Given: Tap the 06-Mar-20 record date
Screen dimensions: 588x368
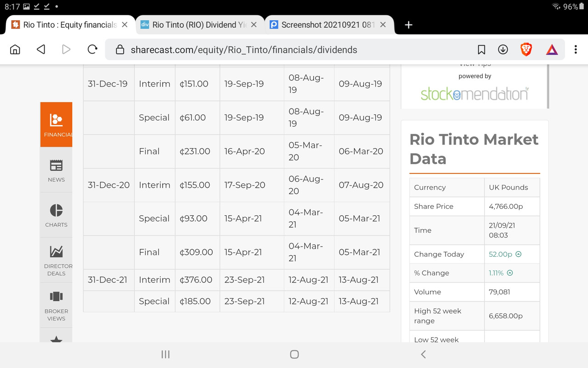Looking at the screenshot, I should pyautogui.click(x=361, y=151).
